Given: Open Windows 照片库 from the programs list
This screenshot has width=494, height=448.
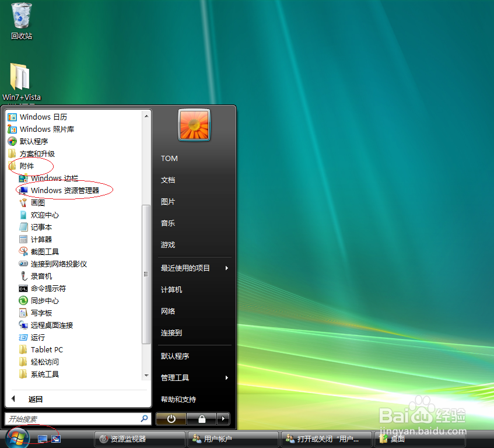Looking at the screenshot, I should pos(41,129).
